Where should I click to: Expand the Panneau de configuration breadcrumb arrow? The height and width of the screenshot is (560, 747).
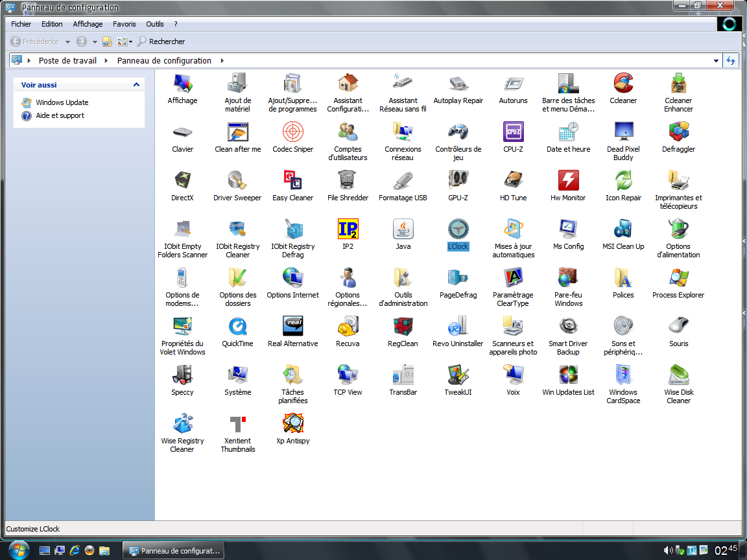tap(222, 60)
